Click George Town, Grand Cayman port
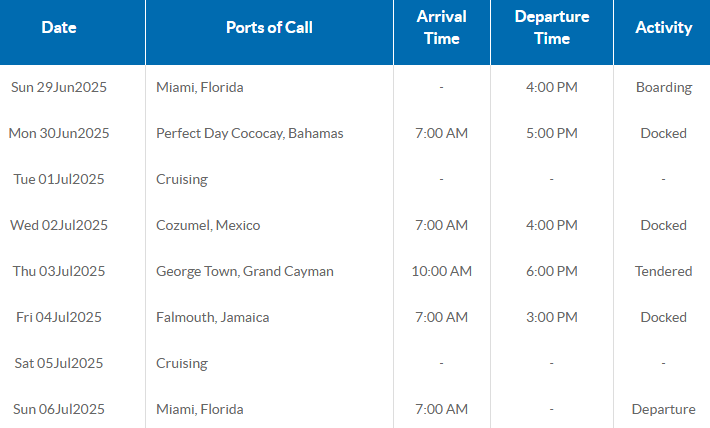The width and height of the screenshot is (710, 428). pyautogui.click(x=245, y=271)
